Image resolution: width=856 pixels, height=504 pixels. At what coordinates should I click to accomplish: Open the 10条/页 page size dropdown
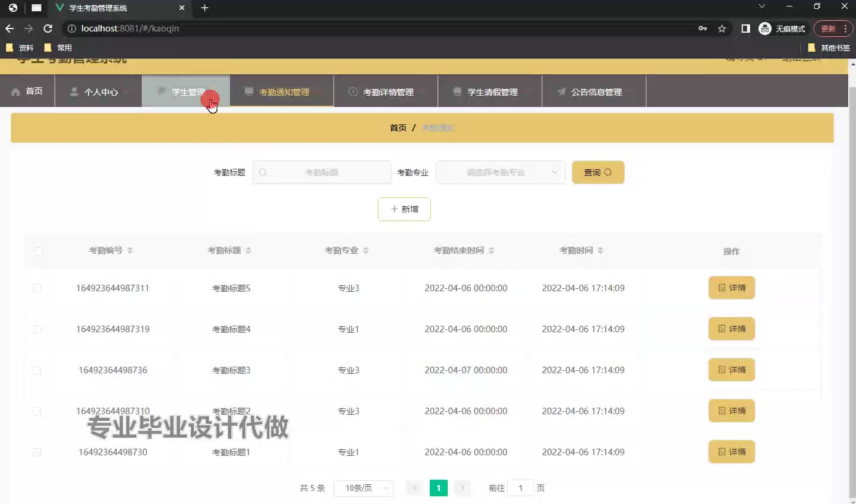click(364, 488)
